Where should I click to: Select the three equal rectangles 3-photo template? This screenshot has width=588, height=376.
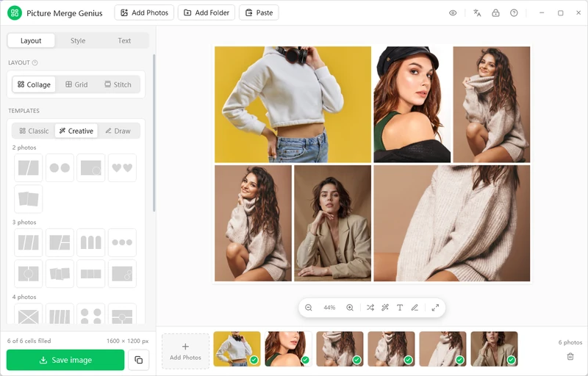tap(91, 274)
